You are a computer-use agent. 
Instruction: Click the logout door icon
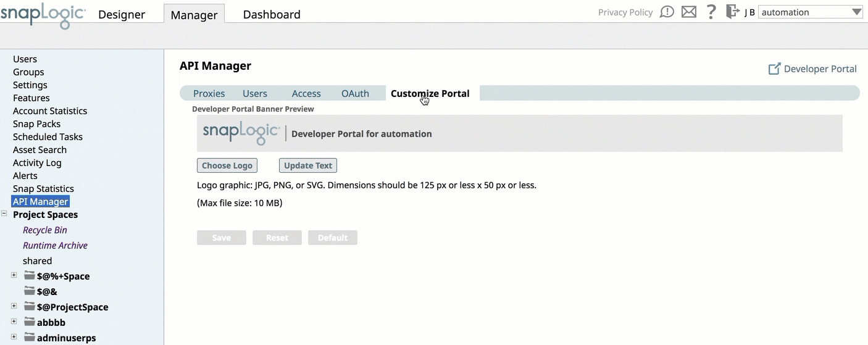click(732, 12)
